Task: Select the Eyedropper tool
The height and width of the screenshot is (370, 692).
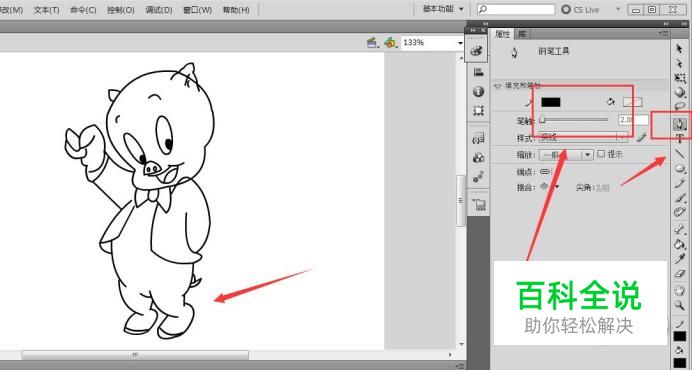Action: pos(680,259)
